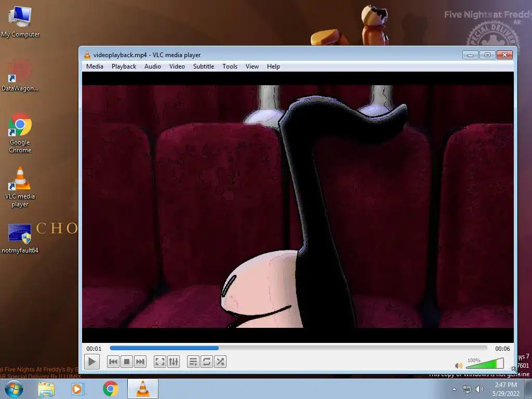Seek within the playback progress bar

pyautogui.click(x=299, y=348)
